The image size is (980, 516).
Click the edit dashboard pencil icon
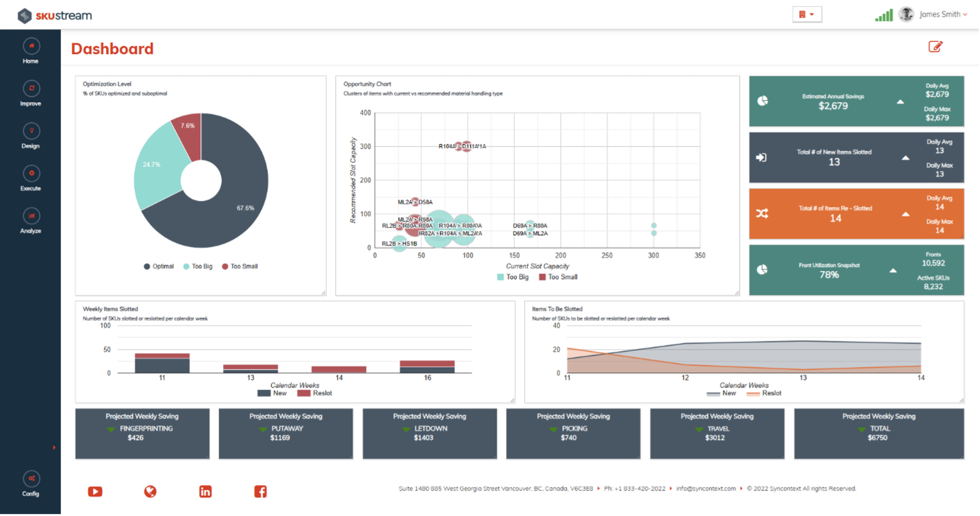pos(935,47)
